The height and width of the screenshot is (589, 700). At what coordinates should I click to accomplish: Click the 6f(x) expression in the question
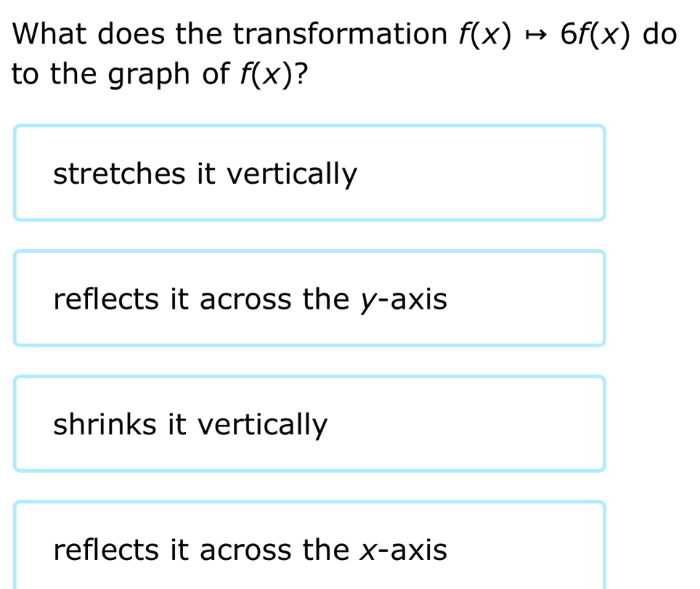tap(597, 33)
